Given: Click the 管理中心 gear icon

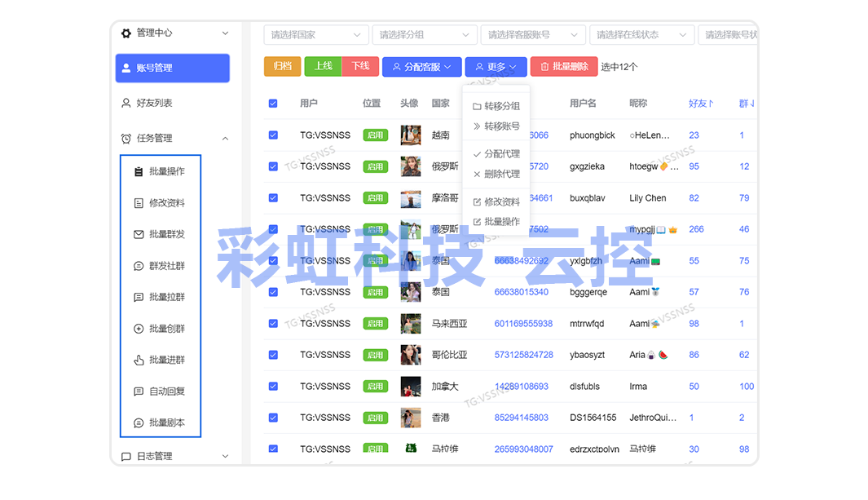Looking at the screenshot, I should (126, 33).
